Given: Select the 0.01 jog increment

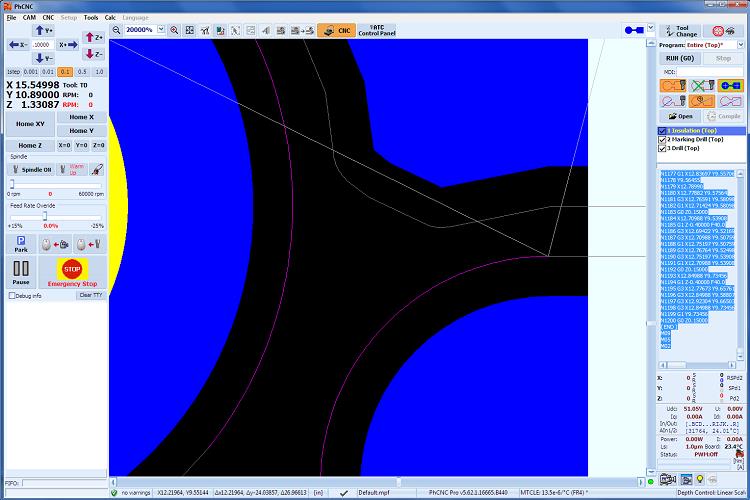Looking at the screenshot, I should pyautogui.click(x=48, y=72).
